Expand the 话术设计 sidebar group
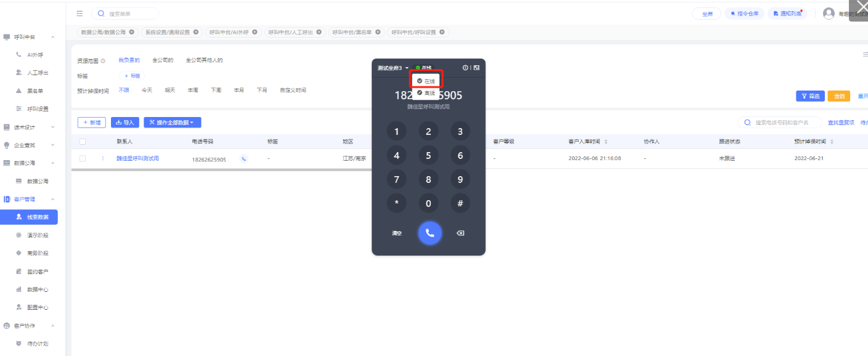The height and width of the screenshot is (356, 868). pos(53,127)
